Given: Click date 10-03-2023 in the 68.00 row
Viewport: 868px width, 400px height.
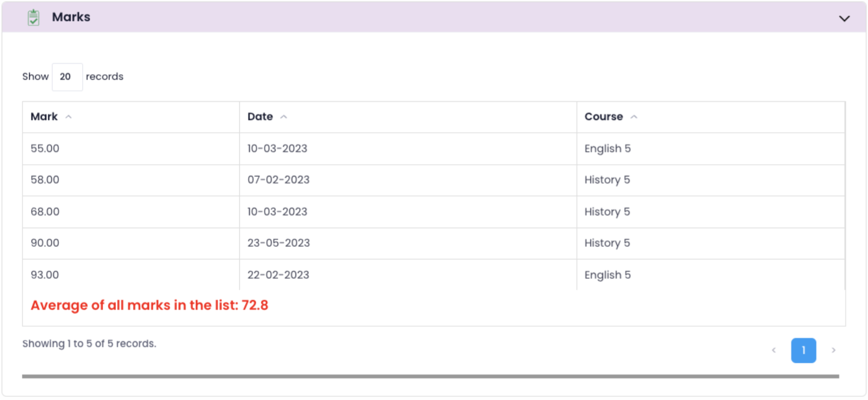Looking at the screenshot, I should (x=277, y=212).
